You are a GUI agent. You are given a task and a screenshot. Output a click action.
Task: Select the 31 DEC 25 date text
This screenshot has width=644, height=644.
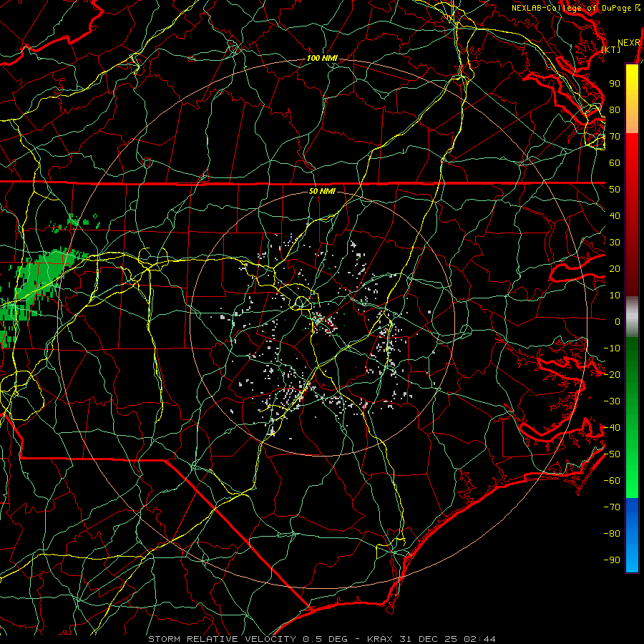(x=429, y=639)
